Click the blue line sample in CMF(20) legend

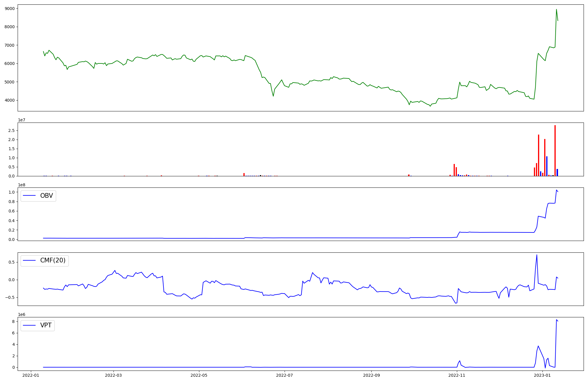[29, 261]
